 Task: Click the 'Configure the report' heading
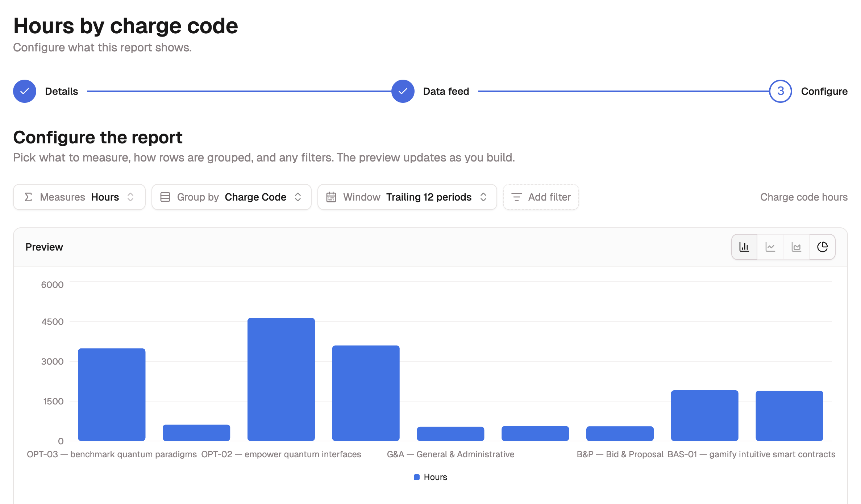pyautogui.click(x=98, y=138)
